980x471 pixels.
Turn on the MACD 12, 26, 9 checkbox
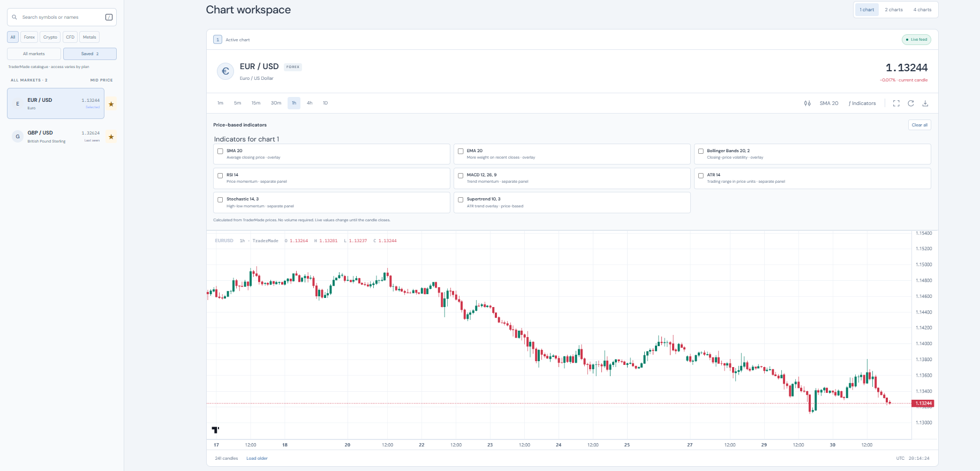coord(461,175)
